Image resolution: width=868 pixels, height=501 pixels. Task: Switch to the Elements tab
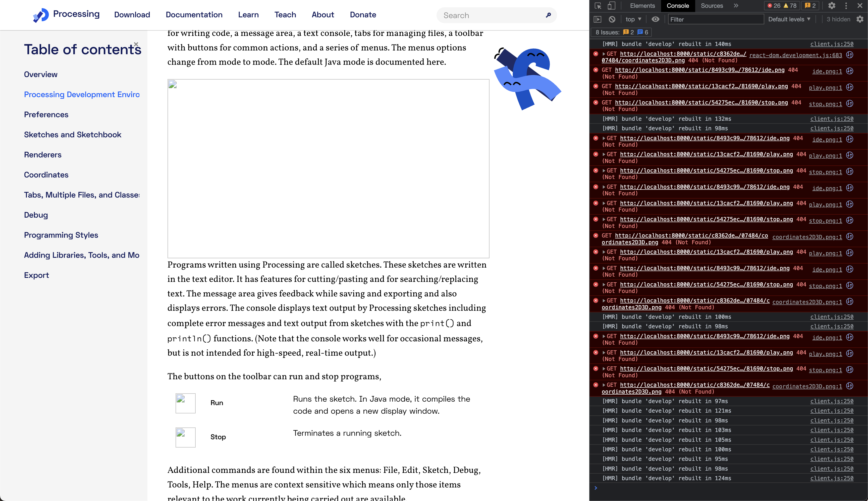[x=642, y=6]
